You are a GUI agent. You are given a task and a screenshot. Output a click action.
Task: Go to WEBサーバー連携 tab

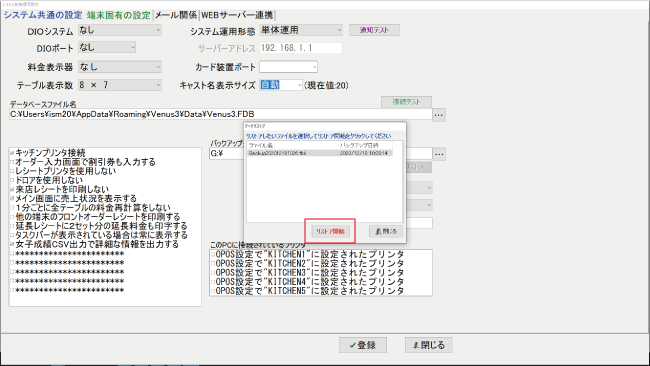pos(237,15)
